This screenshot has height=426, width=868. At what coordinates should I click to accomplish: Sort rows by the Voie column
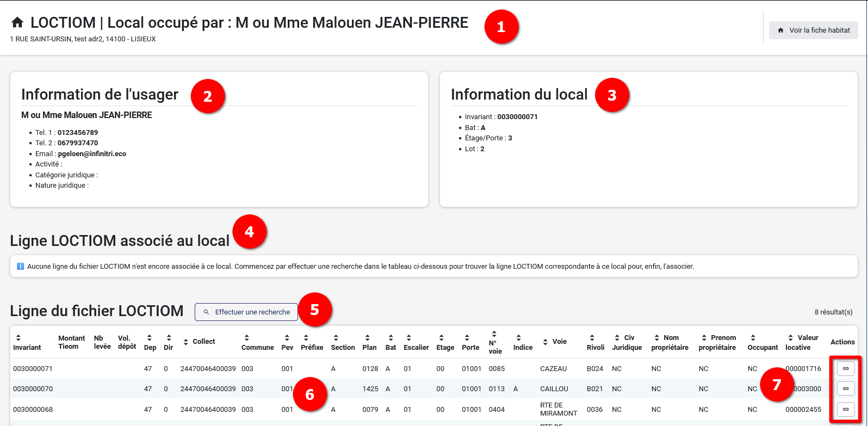tap(545, 342)
